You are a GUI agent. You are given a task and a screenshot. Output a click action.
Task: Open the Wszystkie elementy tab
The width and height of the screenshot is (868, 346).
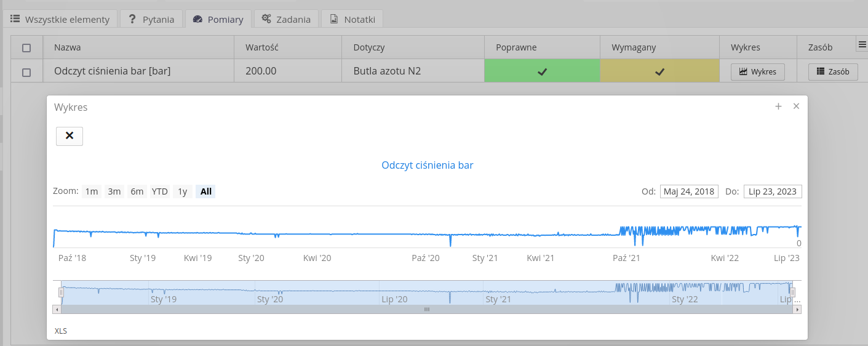[60, 19]
